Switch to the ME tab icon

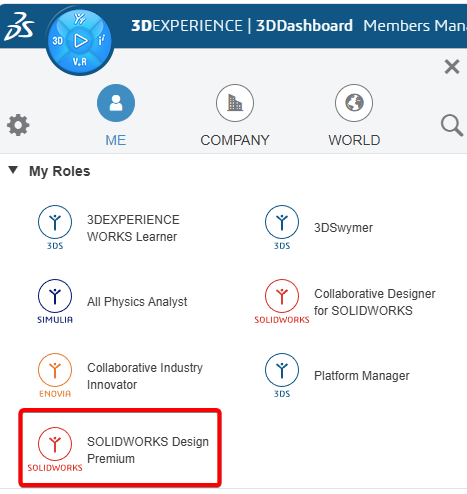click(x=116, y=103)
